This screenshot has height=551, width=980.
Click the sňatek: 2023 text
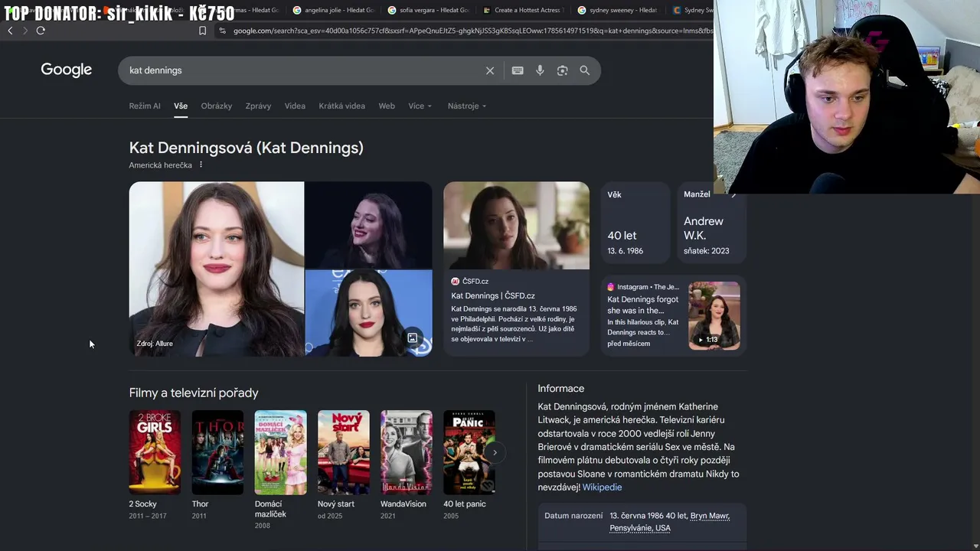pyautogui.click(x=707, y=251)
